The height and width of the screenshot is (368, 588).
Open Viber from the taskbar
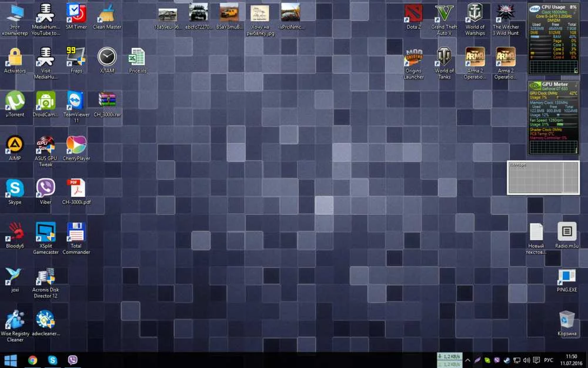click(x=72, y=360)
